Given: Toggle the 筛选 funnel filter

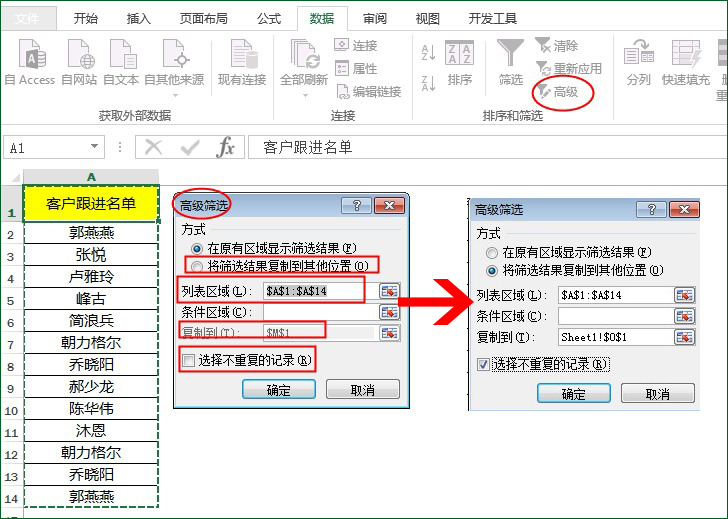Looking at the screenshot, I should [x=510, y=63].
